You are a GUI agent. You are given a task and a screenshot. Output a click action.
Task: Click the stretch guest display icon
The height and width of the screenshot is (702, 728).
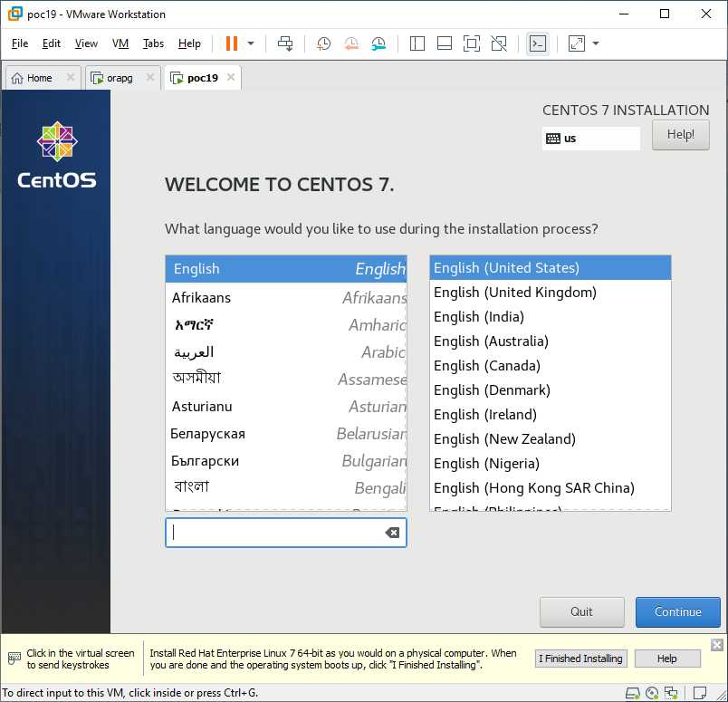click(x=576, y=43)
